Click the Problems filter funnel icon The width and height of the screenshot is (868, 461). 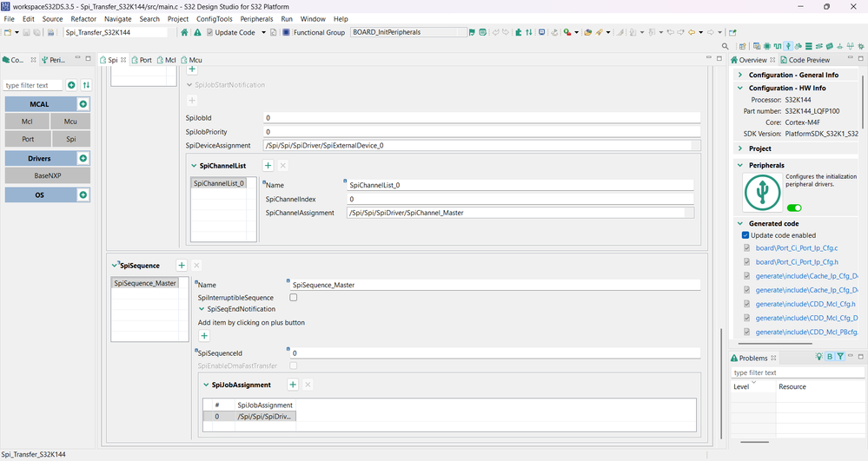coord(840,357)
